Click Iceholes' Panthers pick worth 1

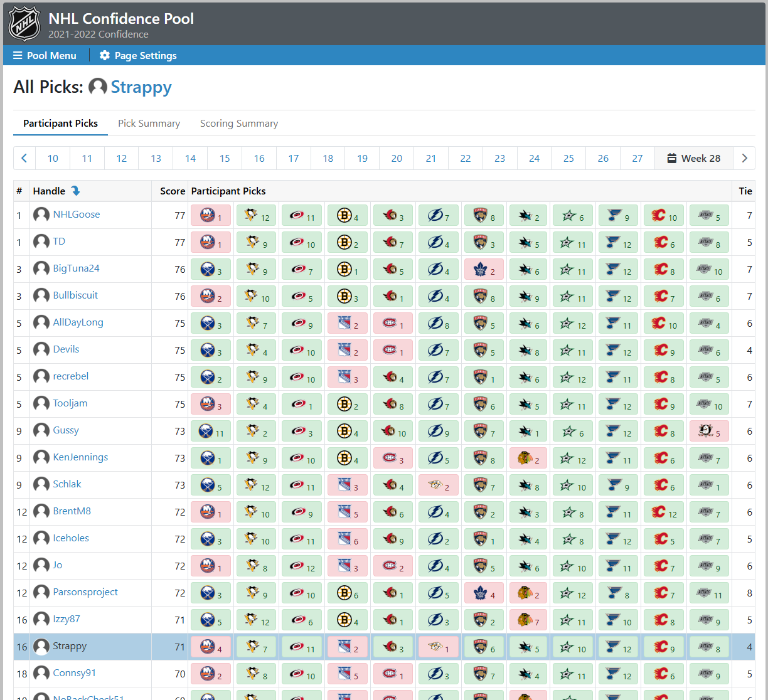483,539
